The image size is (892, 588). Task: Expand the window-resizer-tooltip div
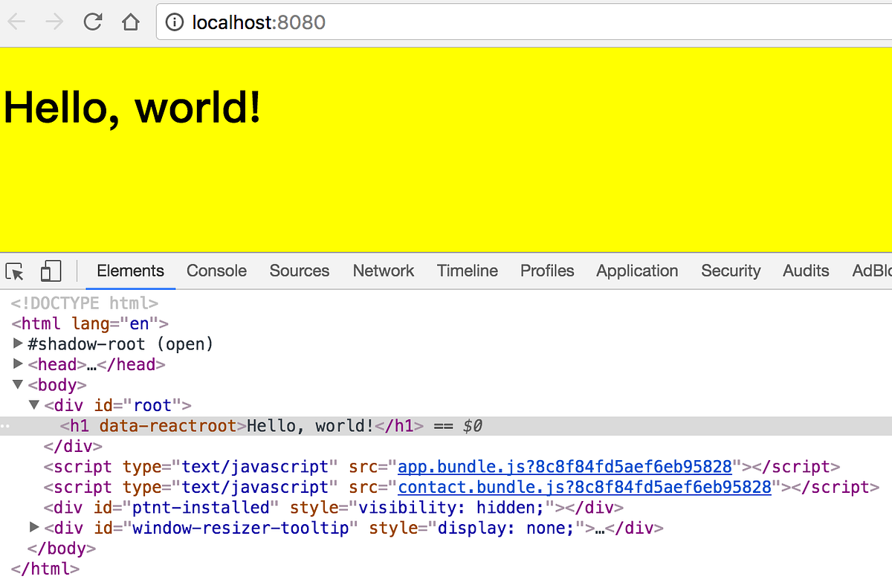point(34,528)
